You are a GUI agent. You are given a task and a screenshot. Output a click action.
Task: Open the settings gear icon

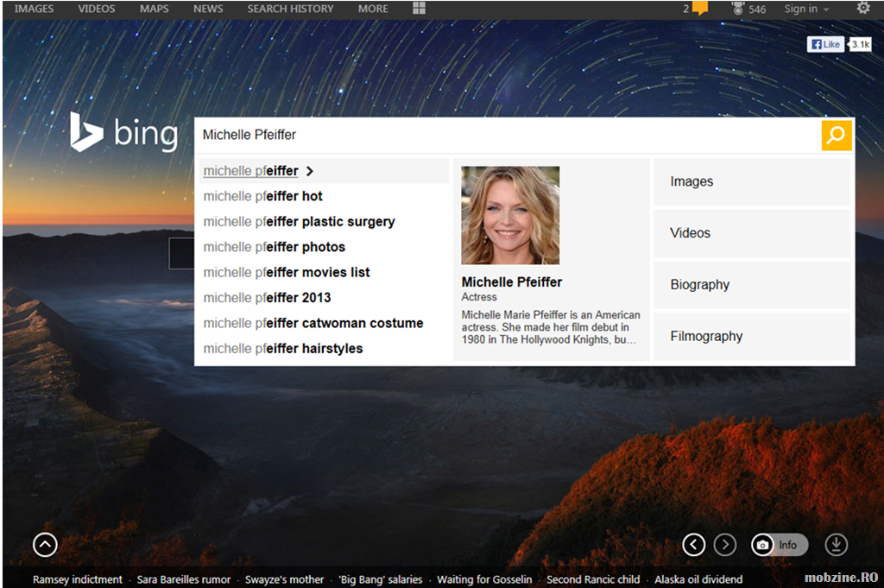click(x=862, y=9)
